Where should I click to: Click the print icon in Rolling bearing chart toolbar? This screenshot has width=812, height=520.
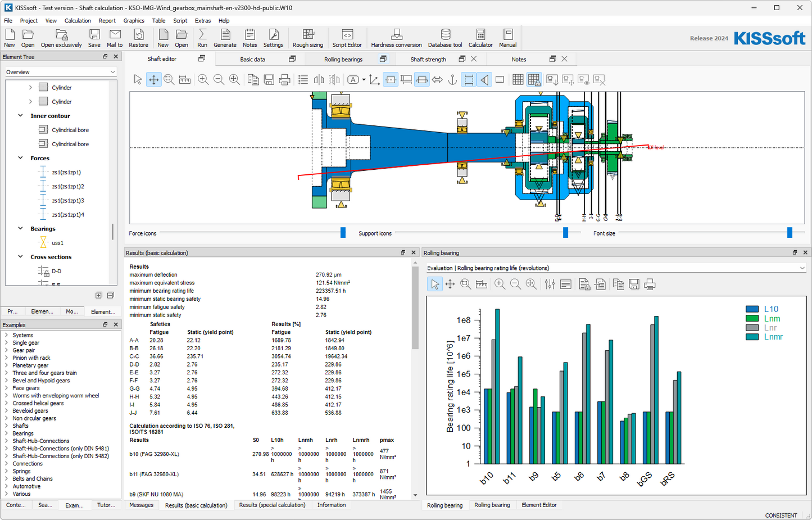[x=650, y=284]
